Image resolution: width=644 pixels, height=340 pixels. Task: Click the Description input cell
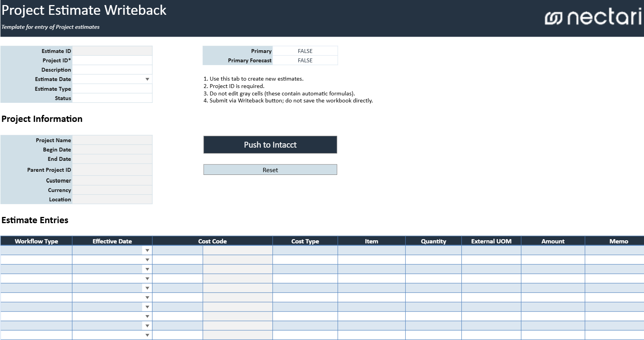point(112,70)
